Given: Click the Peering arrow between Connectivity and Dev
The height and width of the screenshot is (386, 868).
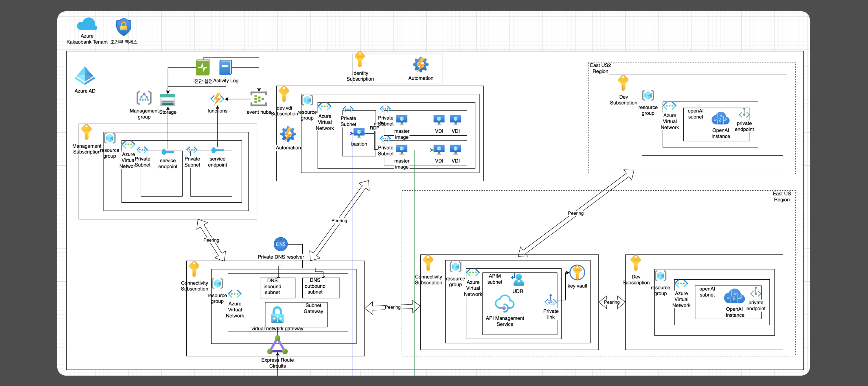Looking at the screenshot, I should (x=612, y=302).
